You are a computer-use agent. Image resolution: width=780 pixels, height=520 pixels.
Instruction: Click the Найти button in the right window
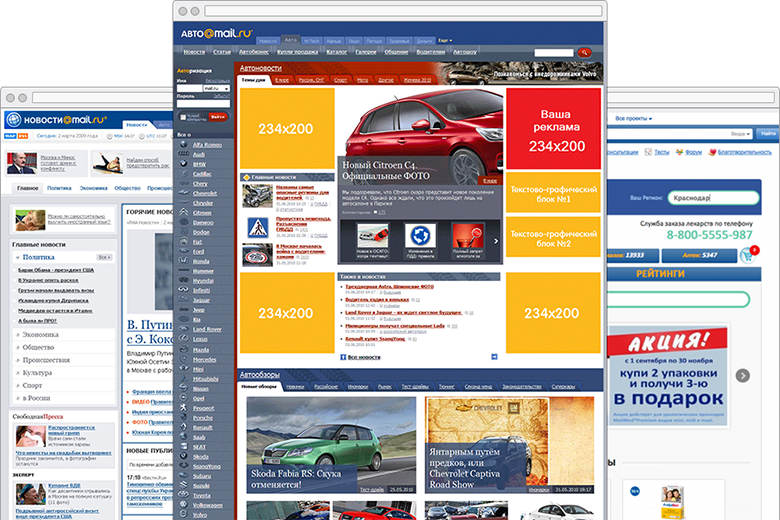point(768,133)
